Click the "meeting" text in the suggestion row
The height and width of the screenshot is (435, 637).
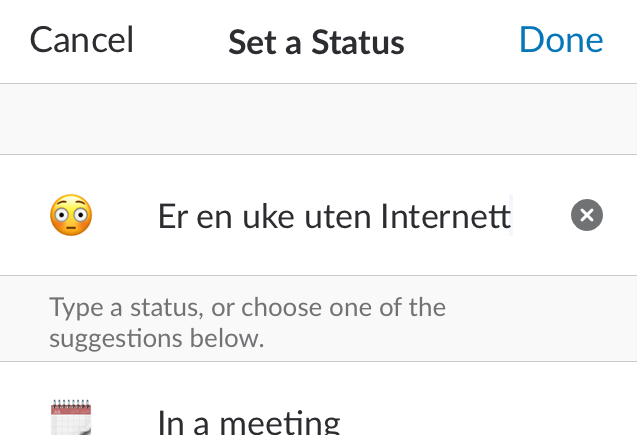(x=280, y=422)
